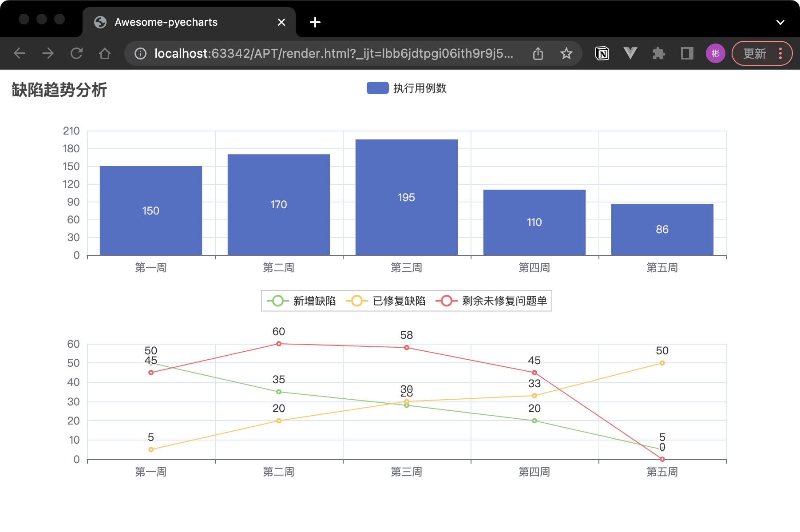The image size is (800, 532).
Task: Open a new browser tab
Action: point(315,22)
